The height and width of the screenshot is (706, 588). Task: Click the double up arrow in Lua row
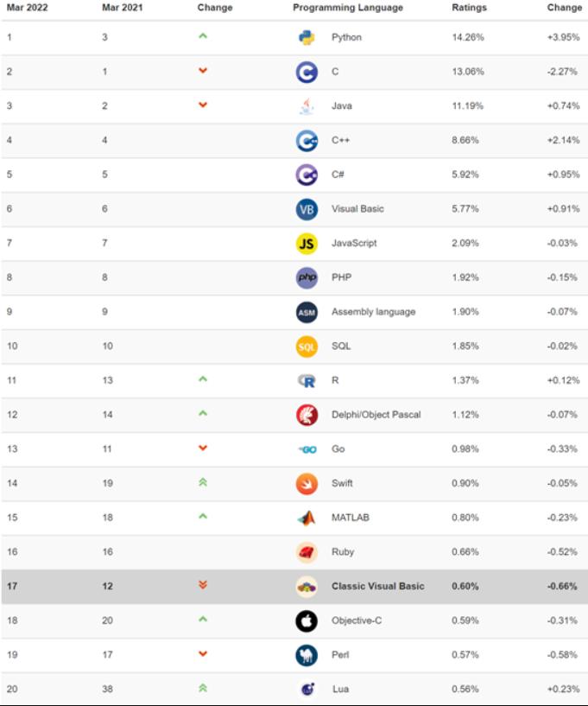tap(203, 688)
